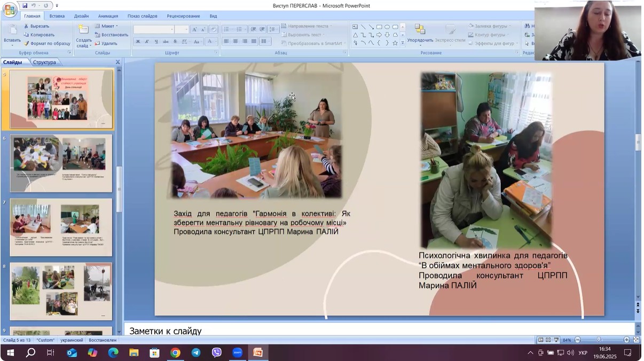Open the Анимация tab

(x=108, y=16)
